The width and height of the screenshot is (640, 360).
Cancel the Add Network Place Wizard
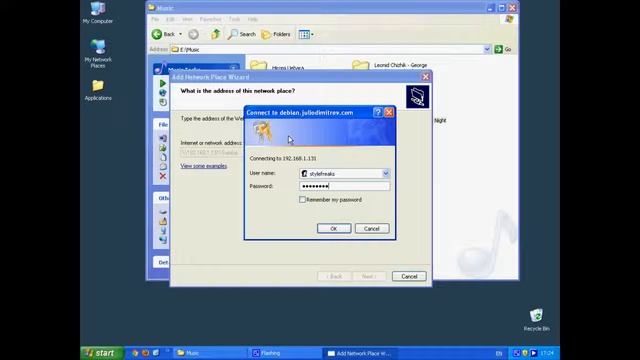pos(409,276)
